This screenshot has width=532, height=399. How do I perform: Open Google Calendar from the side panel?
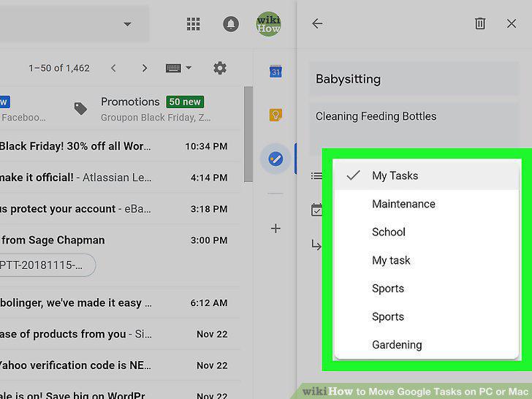pyautogui.click(x=275, y=72)
